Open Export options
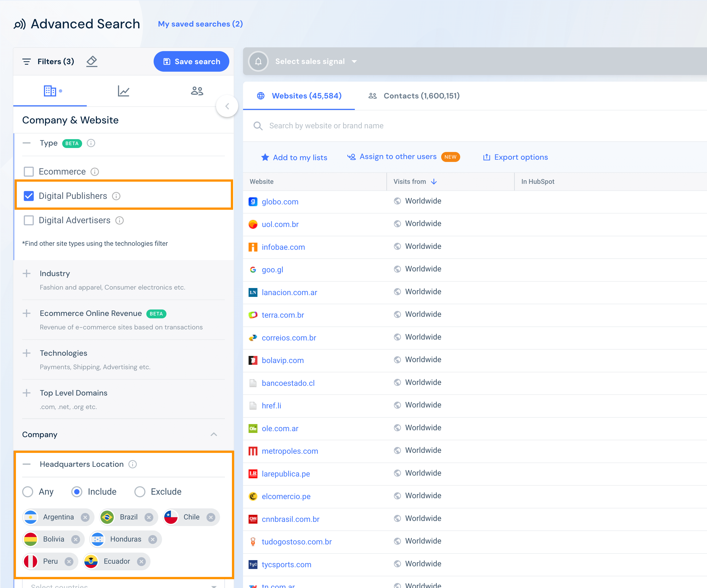 coord(516,157)
